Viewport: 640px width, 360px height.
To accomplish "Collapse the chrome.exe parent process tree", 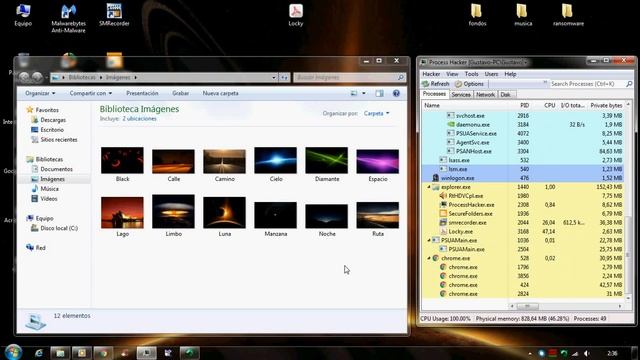I will coord(429,258).
